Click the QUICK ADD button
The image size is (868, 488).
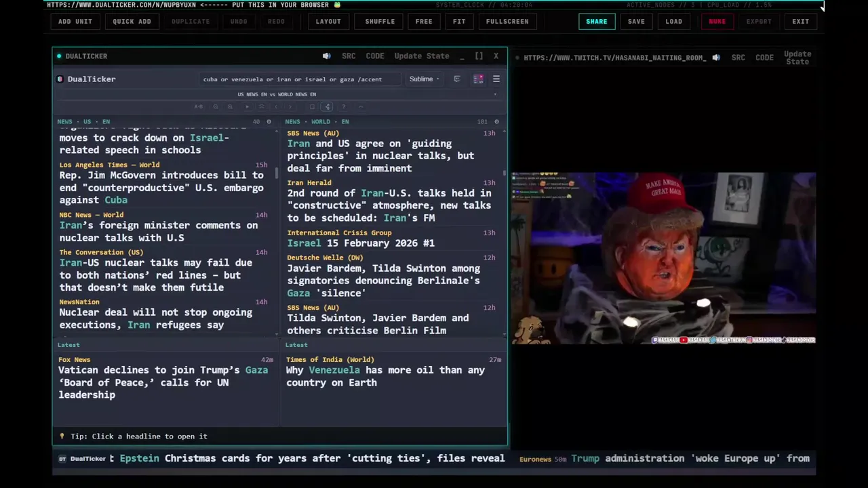point(132,21)
